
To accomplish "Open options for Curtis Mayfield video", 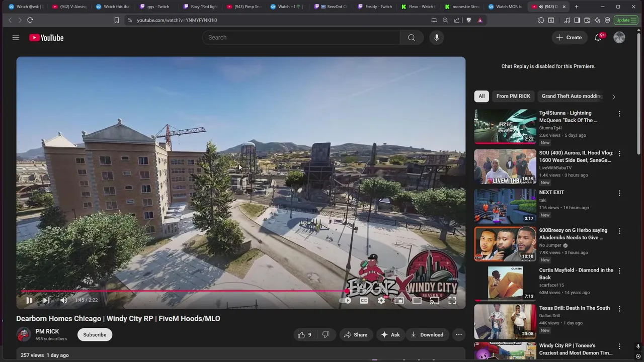I will (619, 270).
